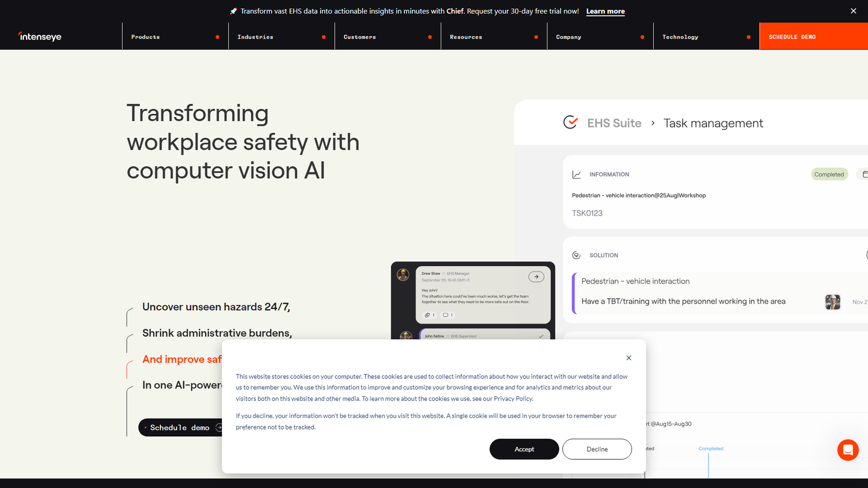Close the cookie consent dialog
Screen dimensions: 868x488
[629, 358]
